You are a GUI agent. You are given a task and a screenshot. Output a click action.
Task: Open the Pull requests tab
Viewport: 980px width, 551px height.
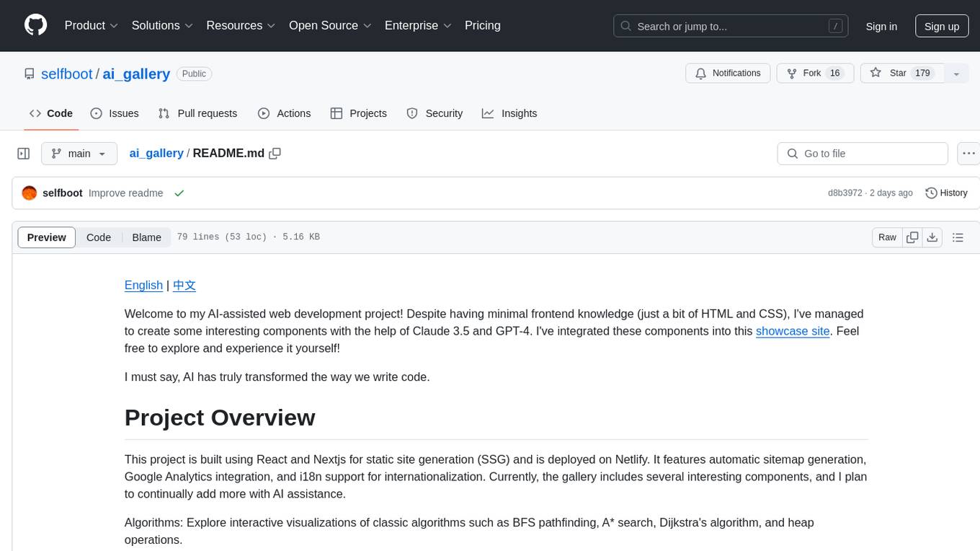197,113
